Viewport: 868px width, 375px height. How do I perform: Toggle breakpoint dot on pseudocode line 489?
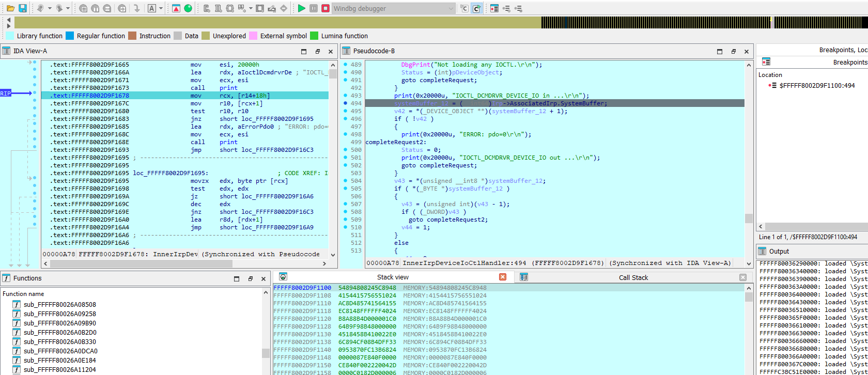point(345,65)
